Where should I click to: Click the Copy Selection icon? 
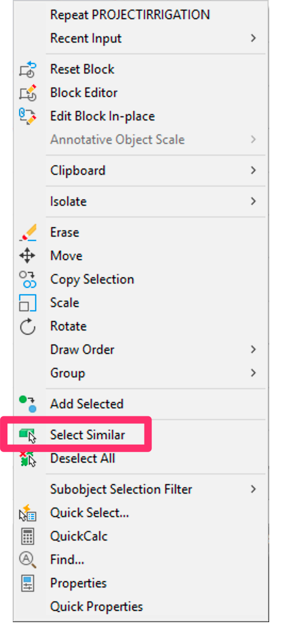pyautogui.click(x=28, y=279)
